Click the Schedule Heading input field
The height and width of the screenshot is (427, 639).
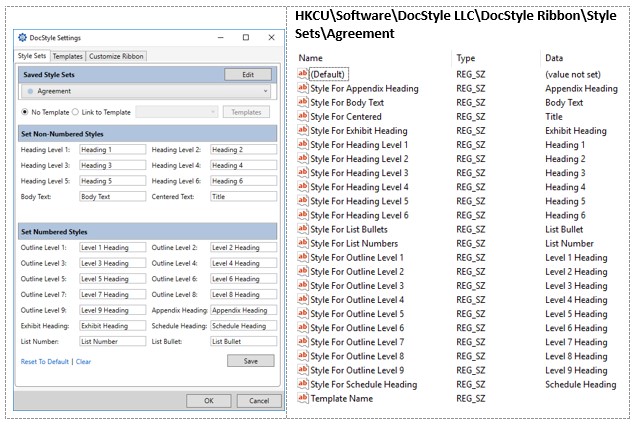click(244, 326)
